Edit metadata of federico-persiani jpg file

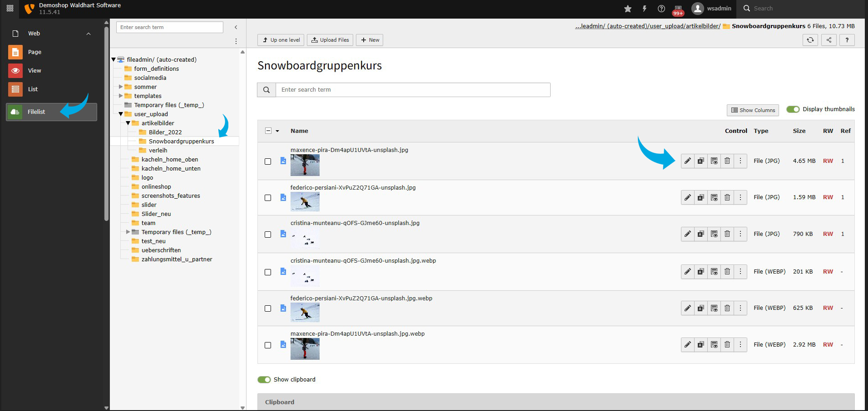(x=688, y=197)
